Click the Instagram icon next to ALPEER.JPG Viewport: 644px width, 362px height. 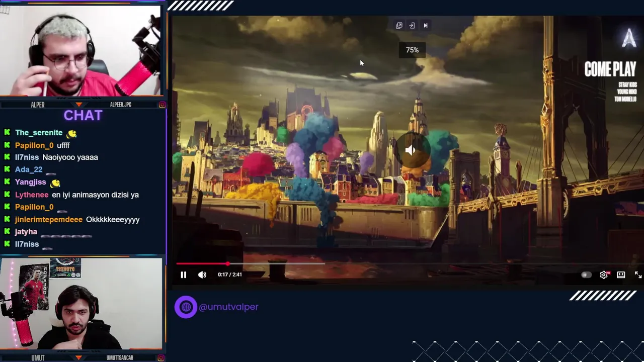pos(162,105)
